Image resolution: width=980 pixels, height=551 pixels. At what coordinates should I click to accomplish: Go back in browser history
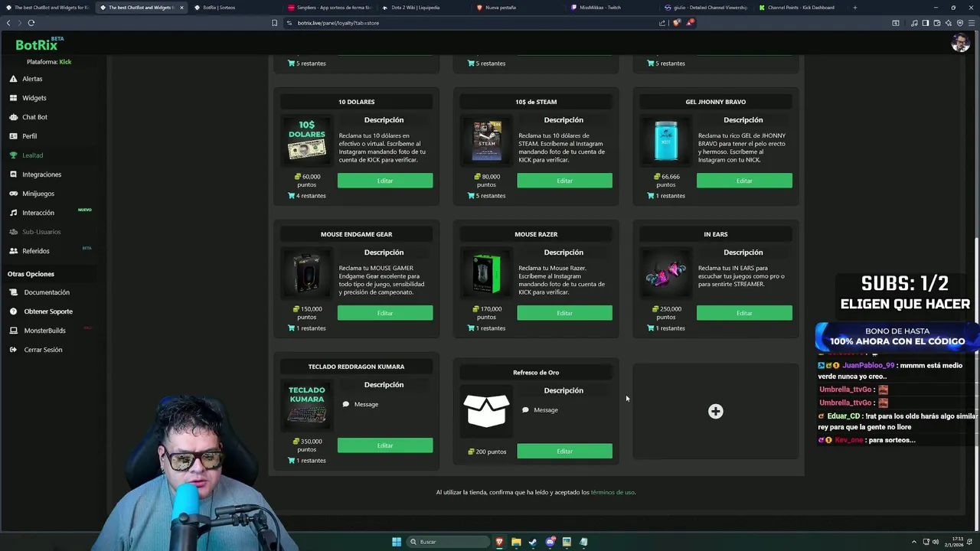(8, 23)
